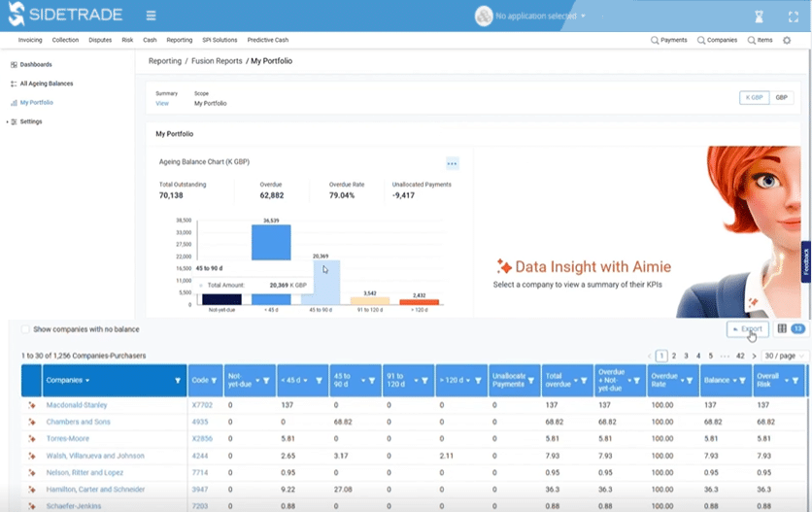Open the hamburger menu beside the Sidetrade logo
The width and height of the screenshot is (812, 512).
point(151,16)
